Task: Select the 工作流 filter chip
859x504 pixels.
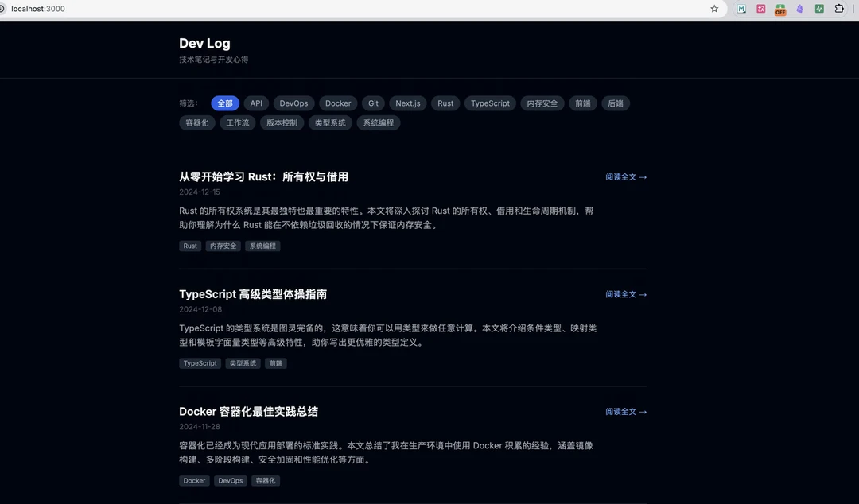Action: [x=238, y=122]
